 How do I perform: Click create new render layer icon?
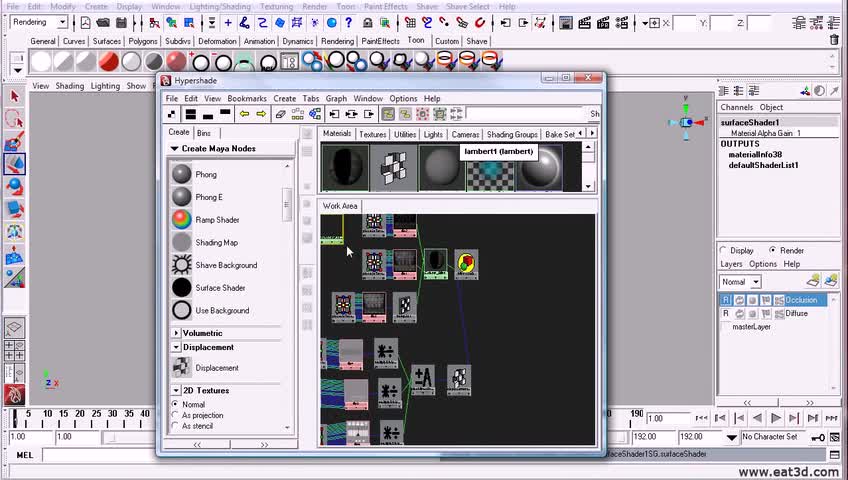(x=813, y=280)
